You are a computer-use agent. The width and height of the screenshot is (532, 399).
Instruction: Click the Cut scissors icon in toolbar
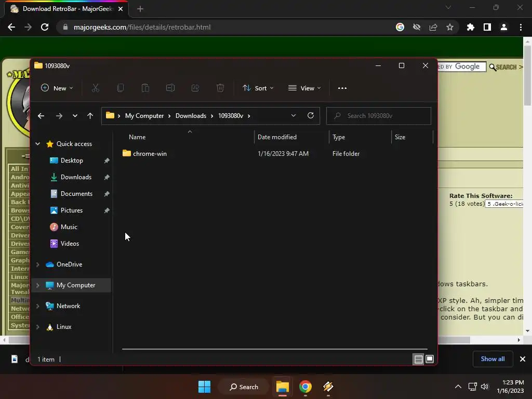(x=96, y=88)
